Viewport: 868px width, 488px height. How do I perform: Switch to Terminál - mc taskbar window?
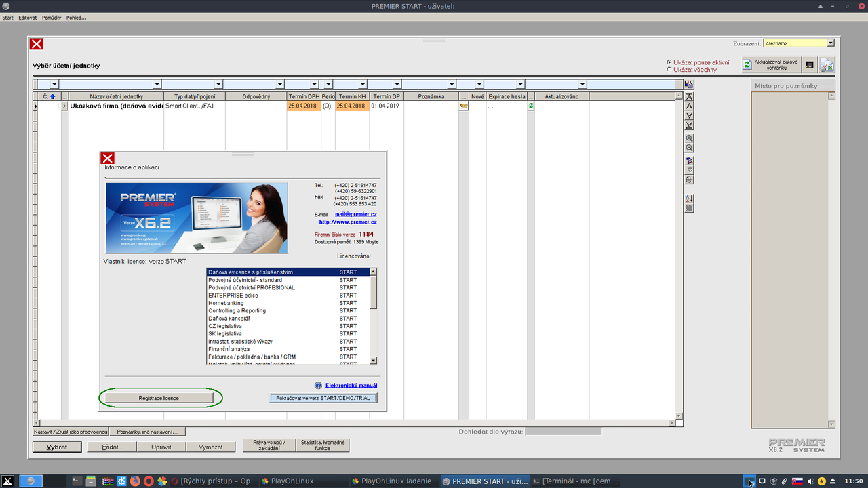pos(576,481)
